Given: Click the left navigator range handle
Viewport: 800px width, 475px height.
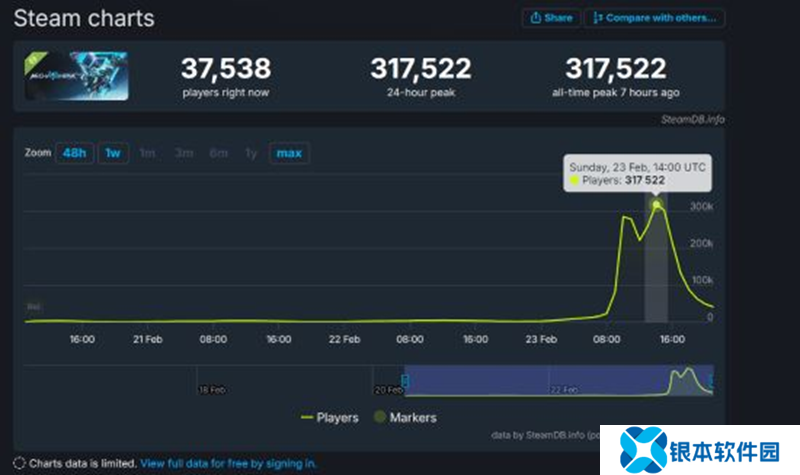Looking at the screenshot, I should (405, 381).
